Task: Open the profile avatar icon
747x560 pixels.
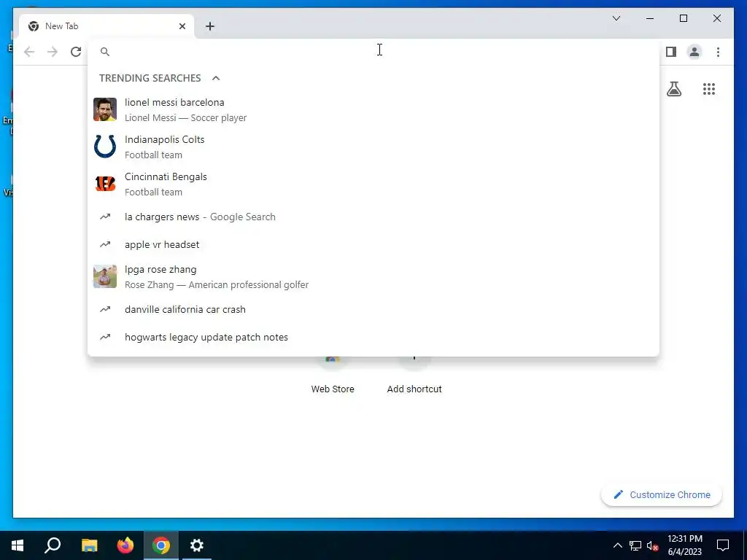Action: pyautogui.click(x=694, y=52)
